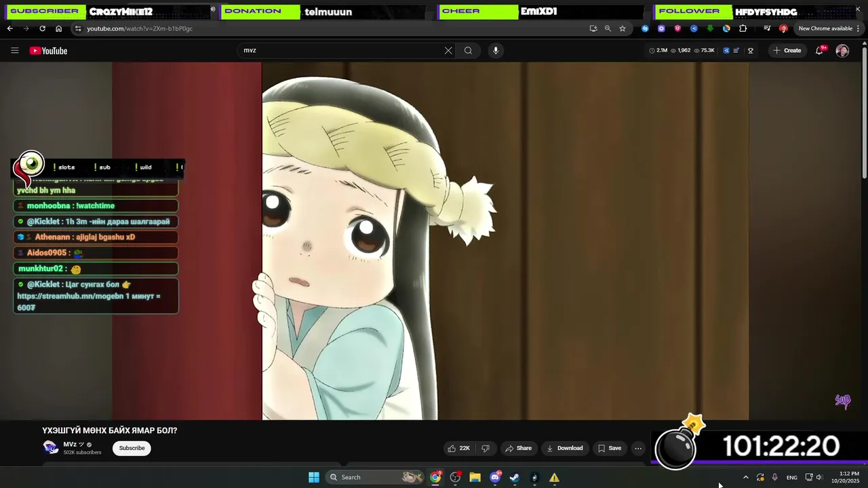Open more actions three-dot menu
868x488 pixels.
coord(638,448)
